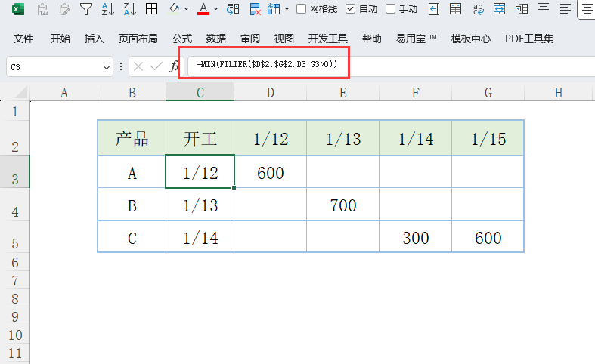This screenshot has height=364, width=595.
Task: Select row 3 header
Action: point(15,171)
